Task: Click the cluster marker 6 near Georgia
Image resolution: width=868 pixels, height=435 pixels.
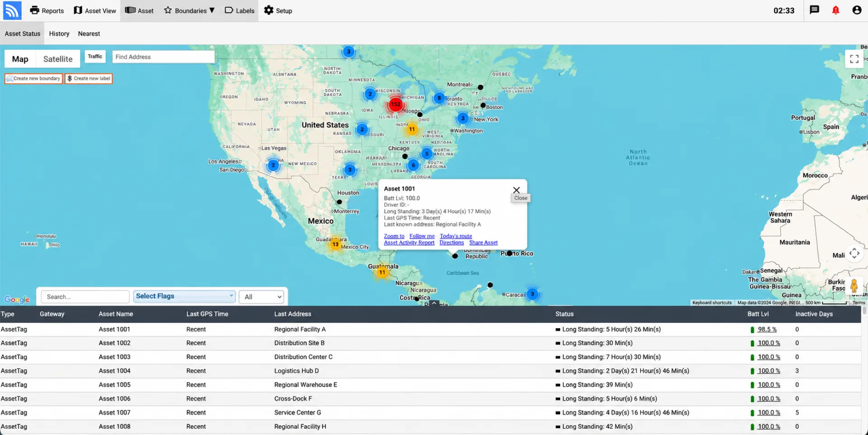Action: pyautogui.click(x=413, y=165)
